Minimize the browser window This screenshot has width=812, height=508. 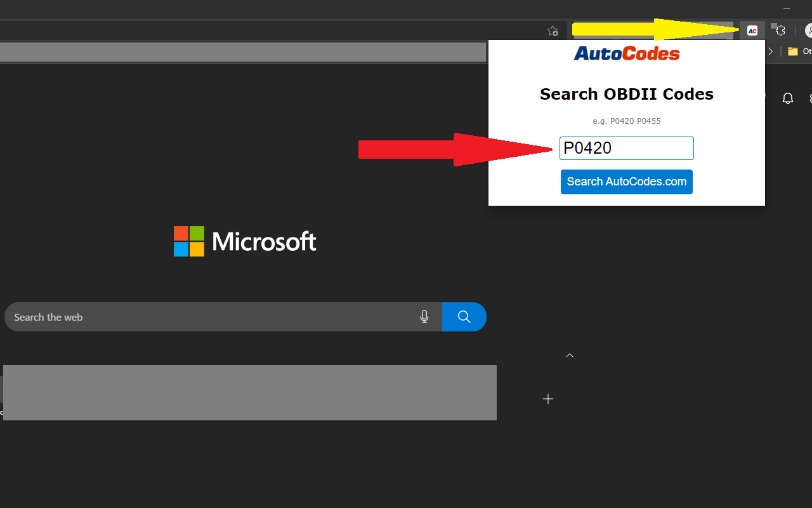(x=787, y=8)
